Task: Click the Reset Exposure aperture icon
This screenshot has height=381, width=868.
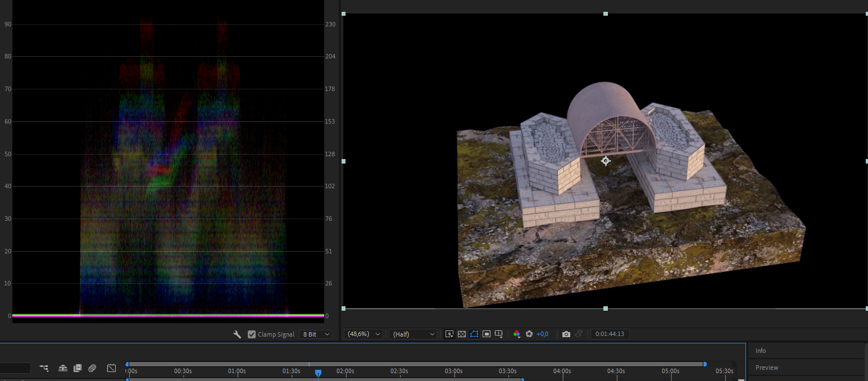Action: (529, 334)
